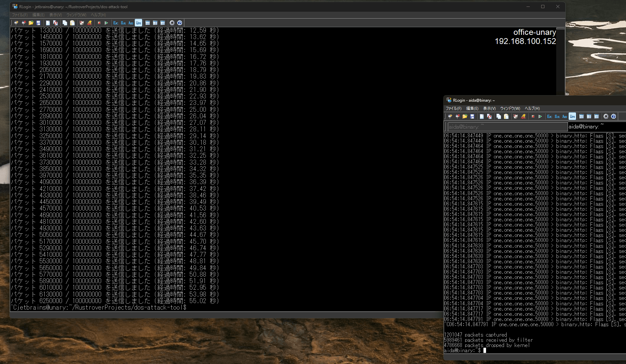Select active black aida@binary tab
This screenshot has height=364, width=626.
[597, 126]
